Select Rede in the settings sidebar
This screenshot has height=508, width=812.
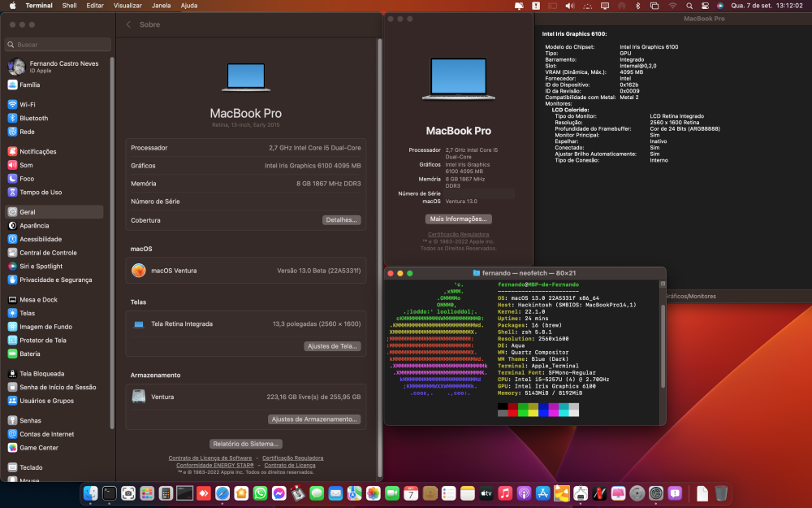pos(54,132)
